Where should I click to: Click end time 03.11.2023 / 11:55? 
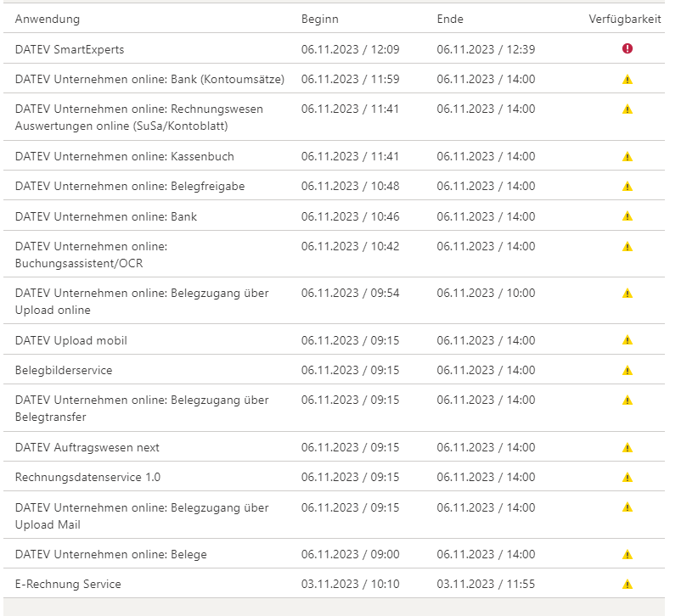[486, 585]
